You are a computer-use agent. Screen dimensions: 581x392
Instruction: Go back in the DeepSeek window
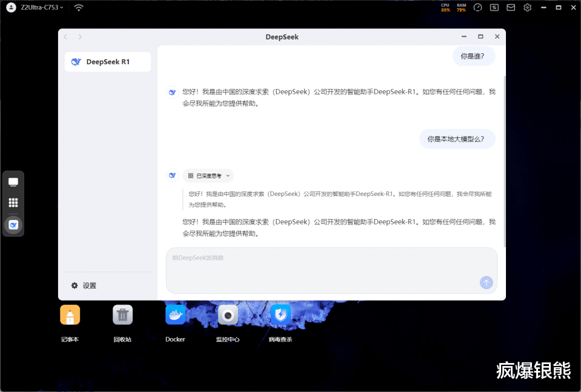[x=65, y=37]
